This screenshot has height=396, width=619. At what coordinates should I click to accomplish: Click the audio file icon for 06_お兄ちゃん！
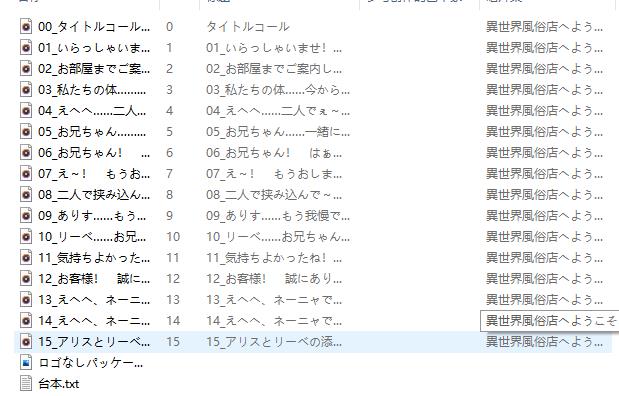click(26, 152)
